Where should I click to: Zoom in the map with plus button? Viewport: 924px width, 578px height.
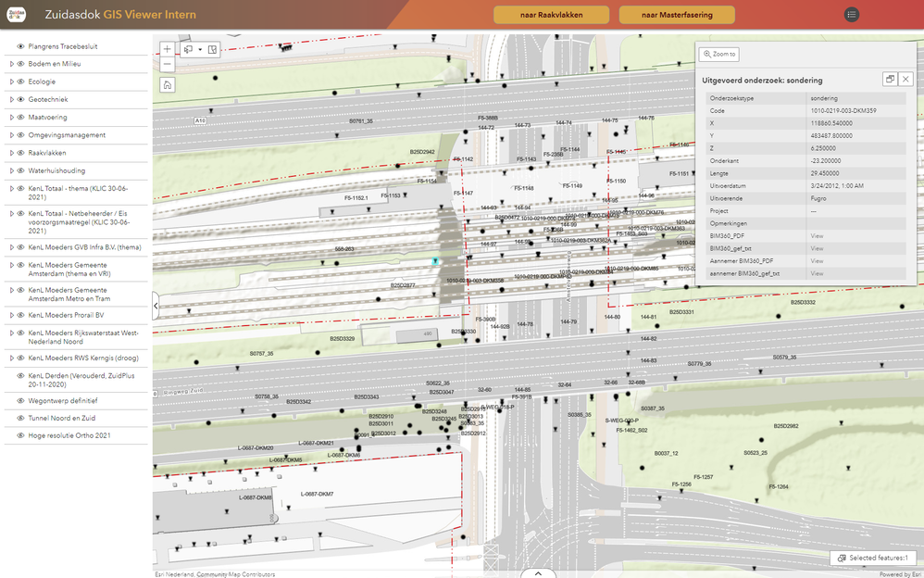[x=168, y=49]
